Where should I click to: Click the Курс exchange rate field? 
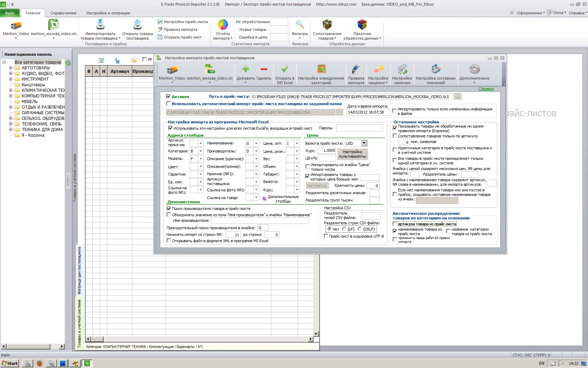coord(327,150)
